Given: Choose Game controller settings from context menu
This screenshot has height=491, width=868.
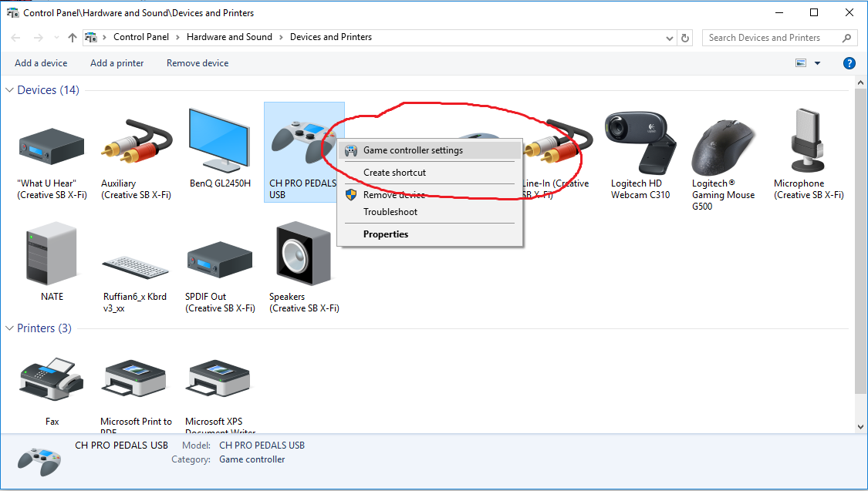Looking at the screenshot, I should tap(430, 150).
